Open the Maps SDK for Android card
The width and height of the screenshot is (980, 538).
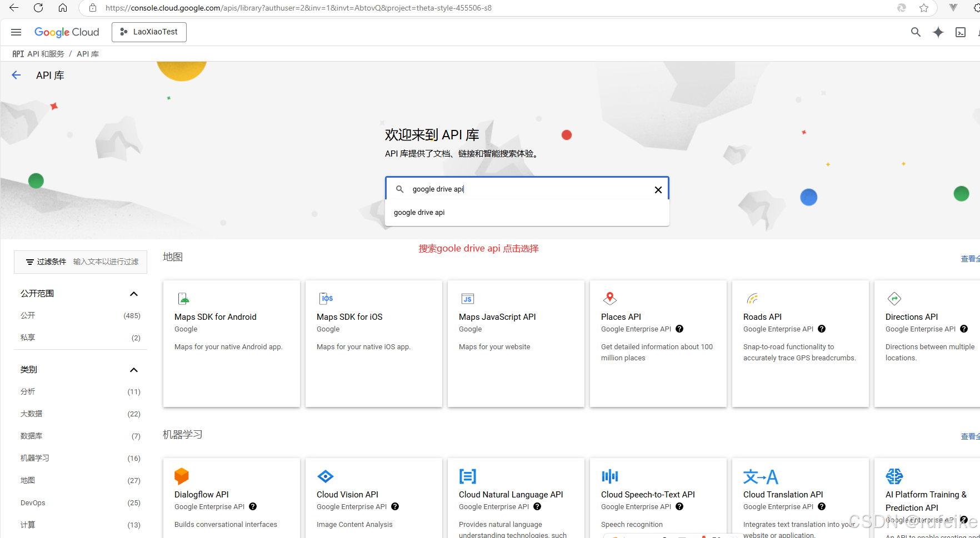[232, 344]
